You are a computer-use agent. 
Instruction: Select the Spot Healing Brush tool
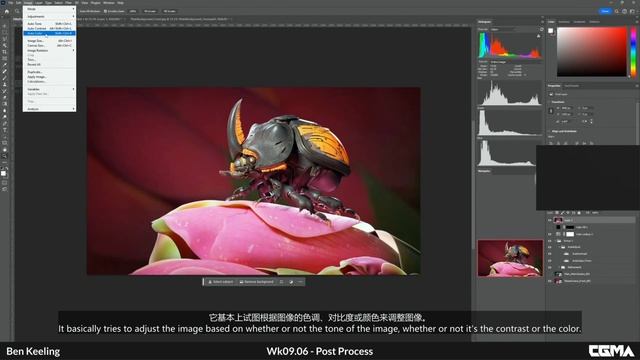4,71
